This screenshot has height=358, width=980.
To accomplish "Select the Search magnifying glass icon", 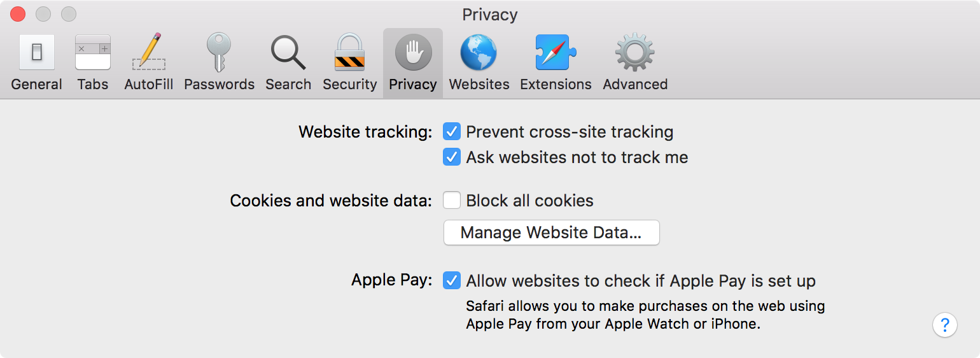I will [288, 52].
